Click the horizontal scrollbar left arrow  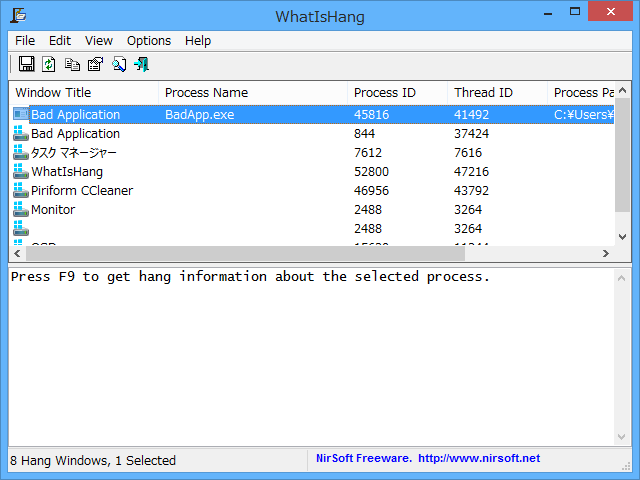(x=17, y=253)
